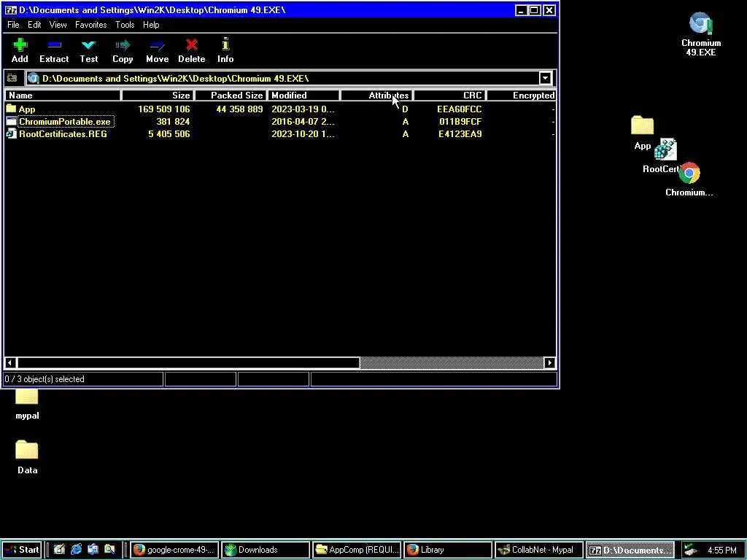Switch to Downloads taskbar window
Screen dimensions: 747x560
coord(266,550)
